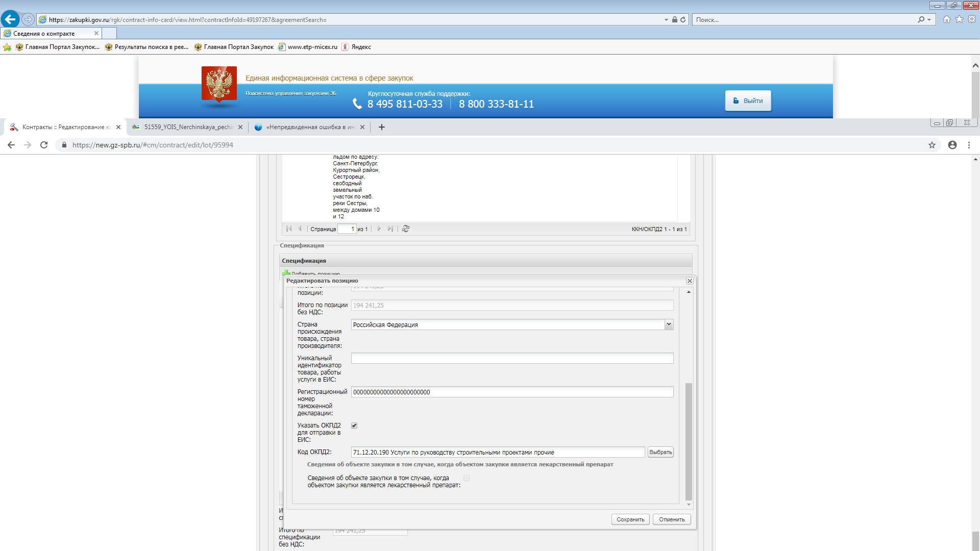The width and height of the screenshot is (980, 551).
Task: Open a new Chrome tab
Action: coord(382,127)
